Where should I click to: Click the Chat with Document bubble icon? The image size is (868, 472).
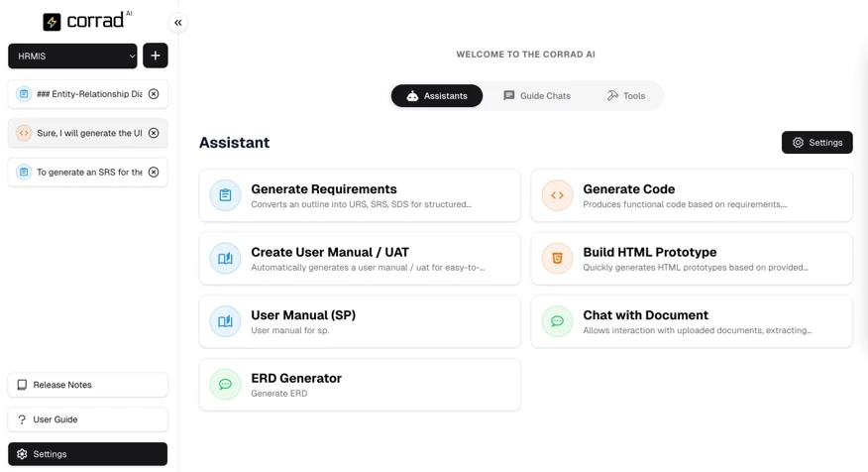tap(558, 322)
